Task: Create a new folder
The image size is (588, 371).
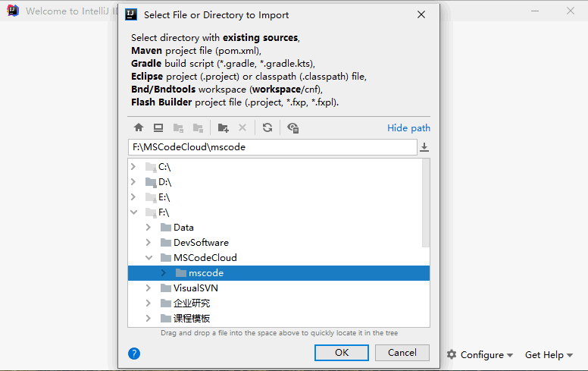Action: pyautogui.click(x=223, y=128)
